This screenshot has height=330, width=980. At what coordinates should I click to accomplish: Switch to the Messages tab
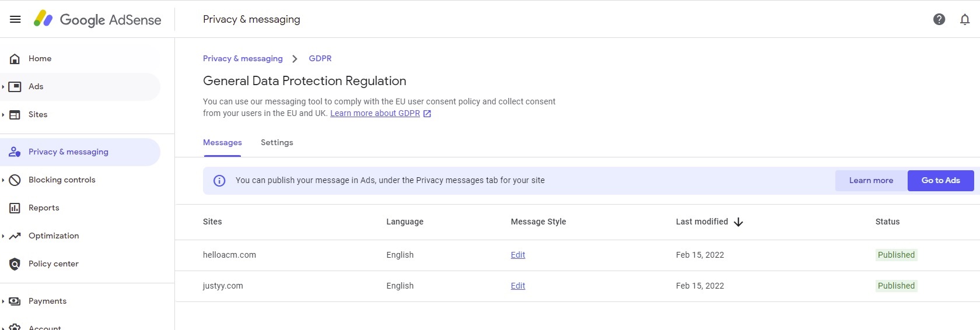(x=222, y=143)
